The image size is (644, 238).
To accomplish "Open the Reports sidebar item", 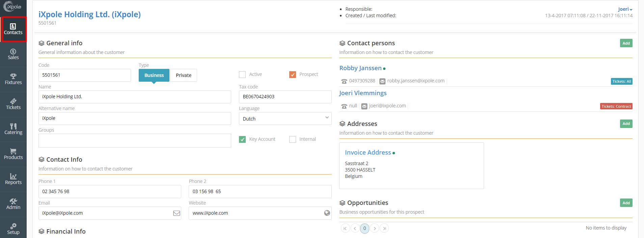I will 13,179.
